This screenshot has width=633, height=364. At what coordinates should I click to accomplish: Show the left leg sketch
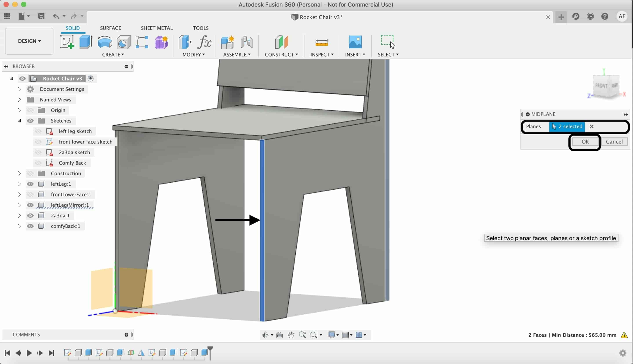tap(38, 131)
